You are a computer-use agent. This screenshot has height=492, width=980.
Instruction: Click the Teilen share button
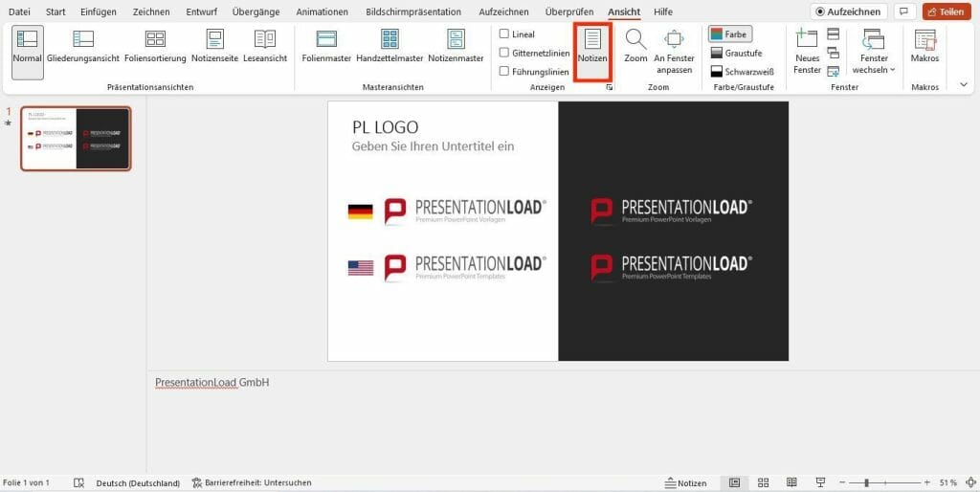[x=947, y=11]
